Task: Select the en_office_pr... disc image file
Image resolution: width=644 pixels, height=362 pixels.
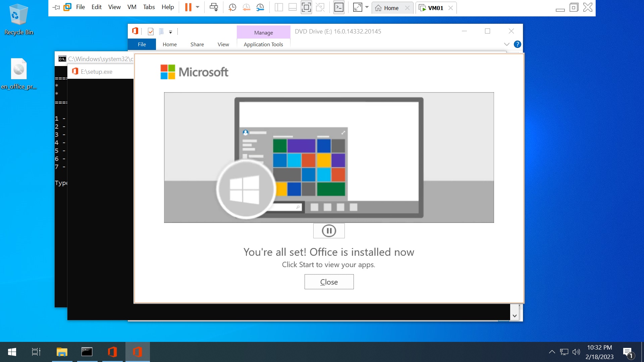Action: (19, 74)
